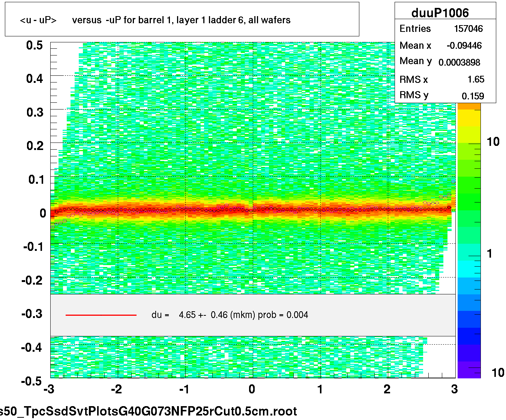Click the cyan band of the color scale
The width and height of the screenshot is (506, 420).
469,269
